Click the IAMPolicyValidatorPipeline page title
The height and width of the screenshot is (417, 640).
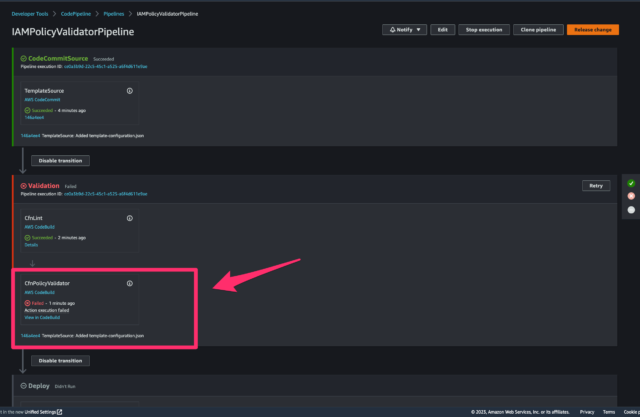tap(73, 32)
